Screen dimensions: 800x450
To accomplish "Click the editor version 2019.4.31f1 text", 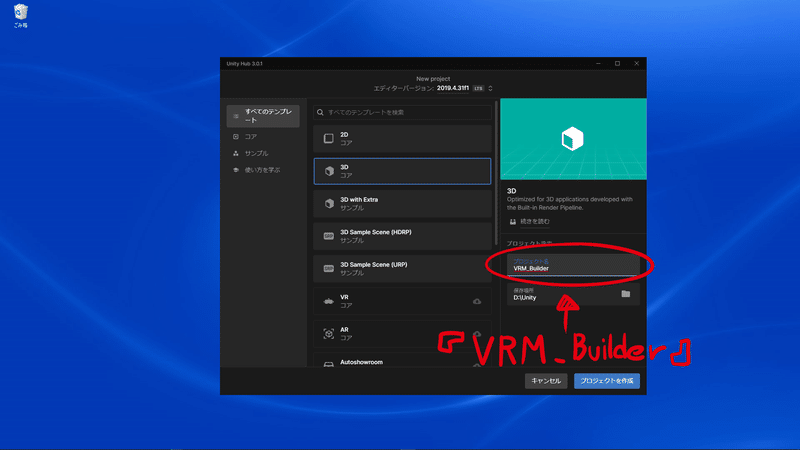I will (x=453, y=88).
